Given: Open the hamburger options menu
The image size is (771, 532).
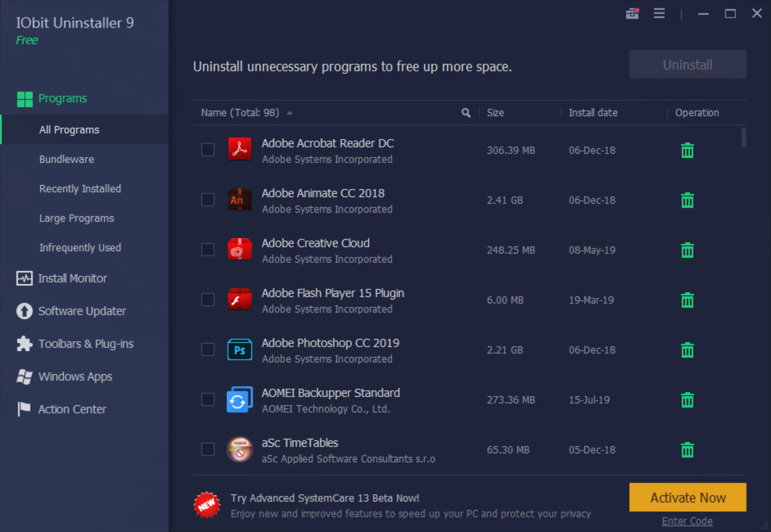Looking at the screenshot, I should pyautogui.click(x=659, y=13).
